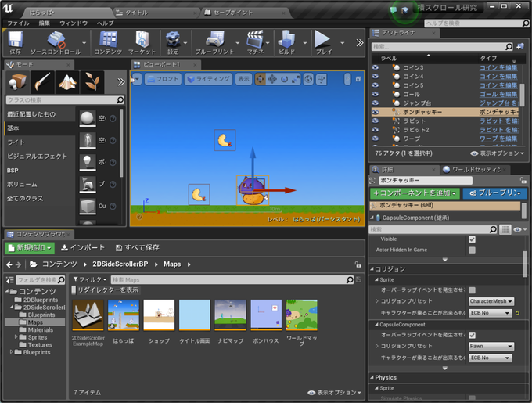Expand more modes chevron in Modes panel
The image size is (532, 403).
pos(120,82)
